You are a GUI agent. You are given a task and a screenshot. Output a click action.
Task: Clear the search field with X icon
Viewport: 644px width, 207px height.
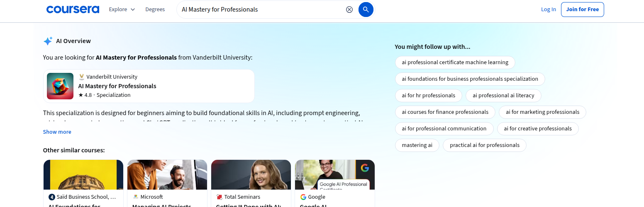[x=349, y=10]
